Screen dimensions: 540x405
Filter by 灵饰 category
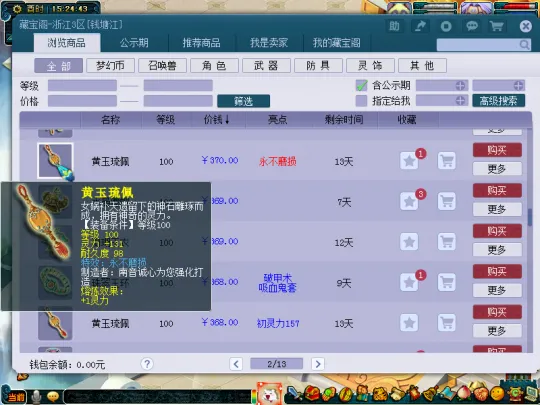point(371,65)
